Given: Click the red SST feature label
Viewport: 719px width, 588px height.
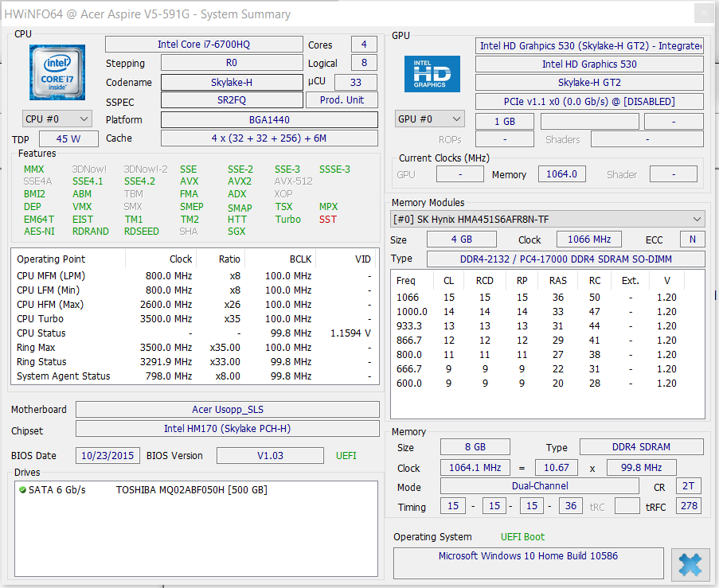Looking at the screenshot, I should coord(328,220).
